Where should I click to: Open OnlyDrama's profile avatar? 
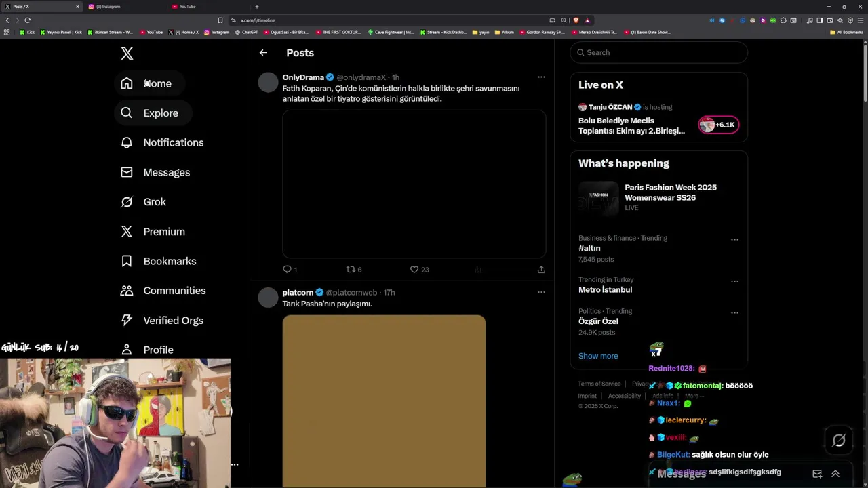click(x=268, y=82)
